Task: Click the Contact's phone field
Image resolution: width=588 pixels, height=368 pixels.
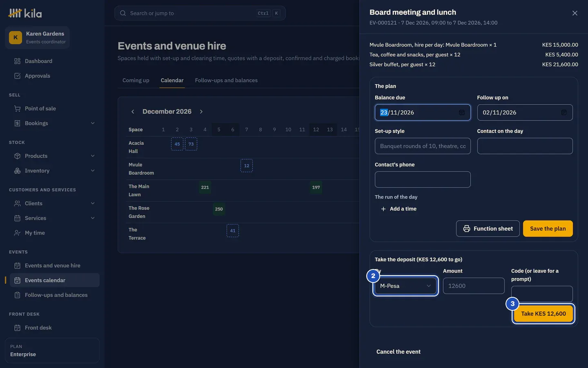Action: tap(423, 180)
